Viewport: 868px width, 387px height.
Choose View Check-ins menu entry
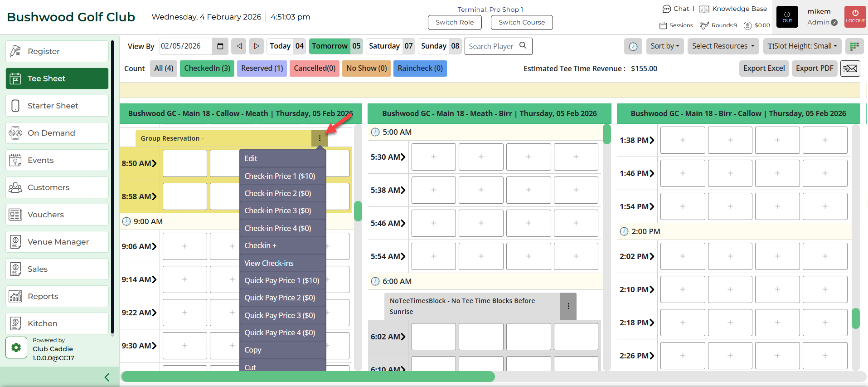(269, 263)
